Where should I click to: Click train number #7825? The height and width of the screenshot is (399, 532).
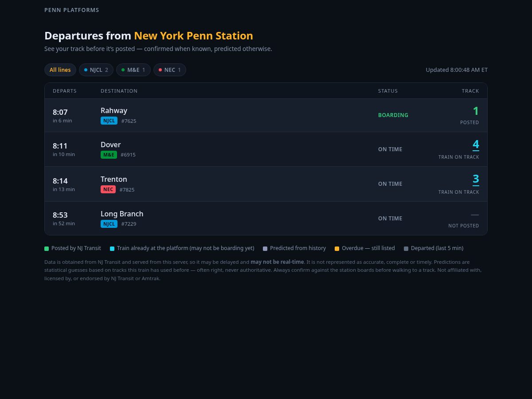(x=127, y=190)
